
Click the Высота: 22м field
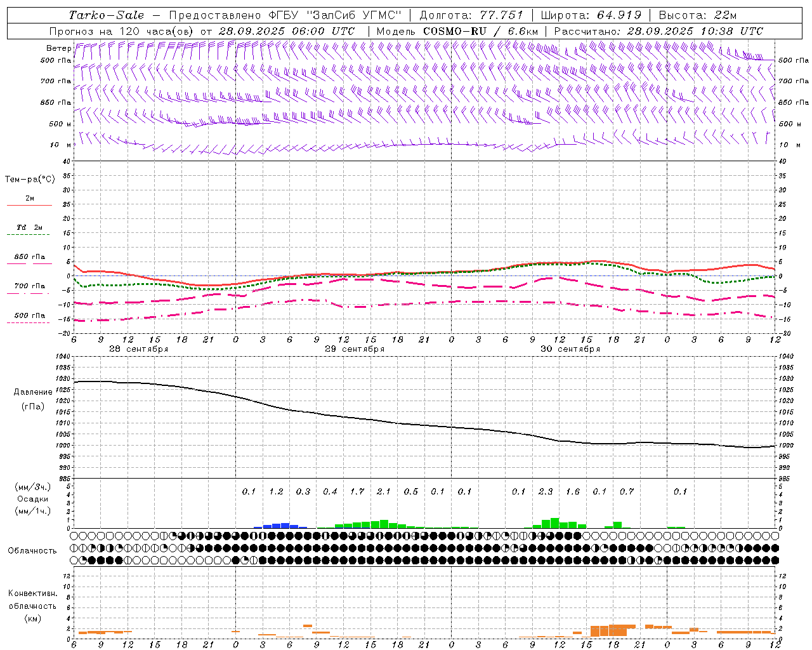698,15
